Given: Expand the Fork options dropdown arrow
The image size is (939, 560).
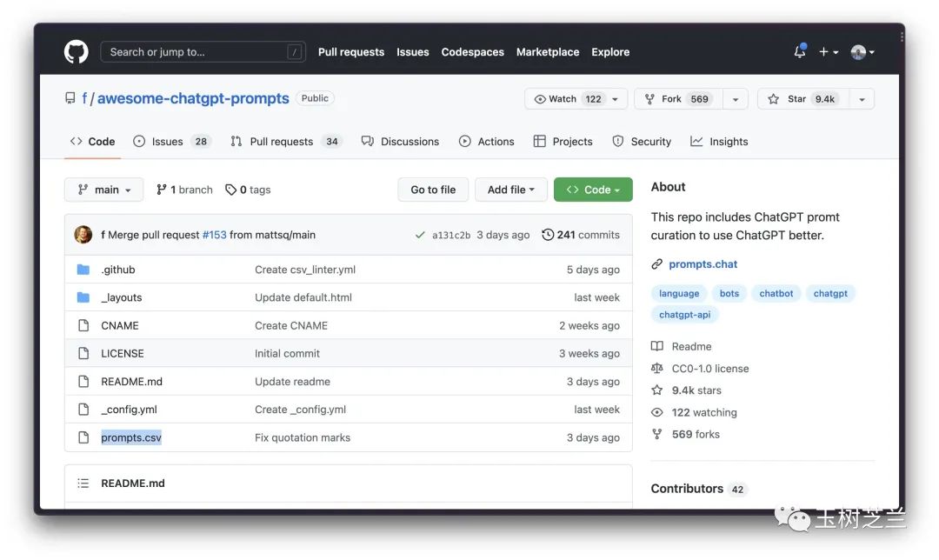Looking at the screenshot, I should pyautogui.click(x=736, y=99).
